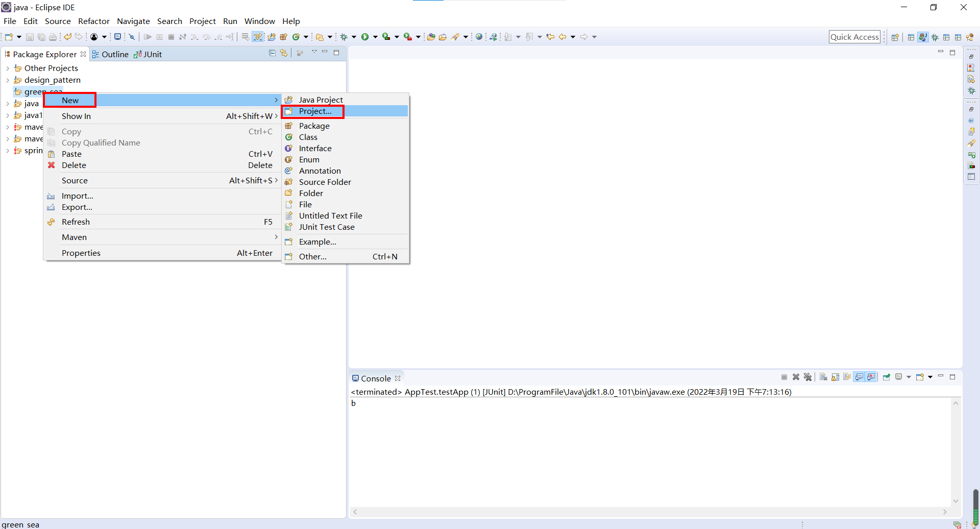Click the Print toolbar icon
This screenshot has height=529, width=980.
(53, 37)
